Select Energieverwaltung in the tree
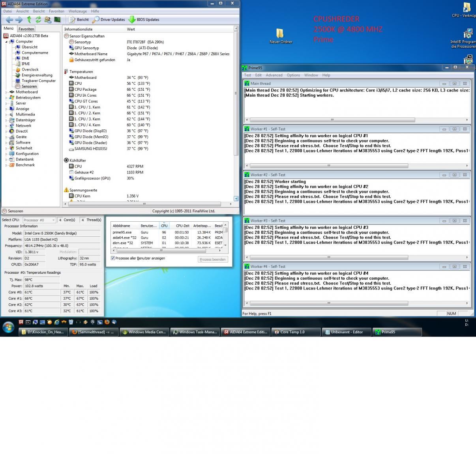Screen dimensions: 476x454 point(34,75)
